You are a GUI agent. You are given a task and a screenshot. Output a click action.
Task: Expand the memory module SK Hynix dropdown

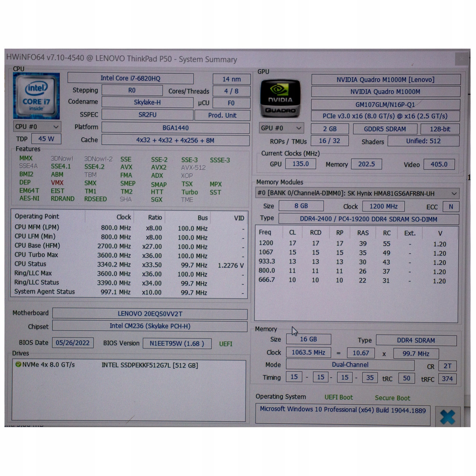tap(357, 193)
